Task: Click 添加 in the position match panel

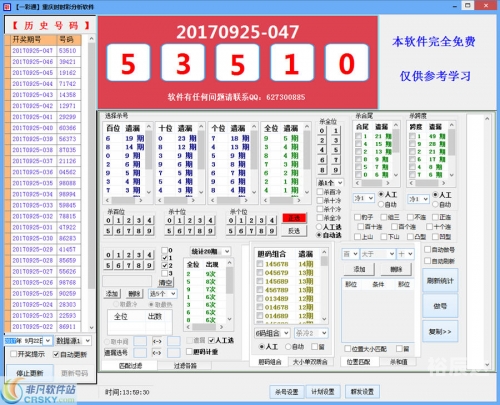Action: (359, 269)
